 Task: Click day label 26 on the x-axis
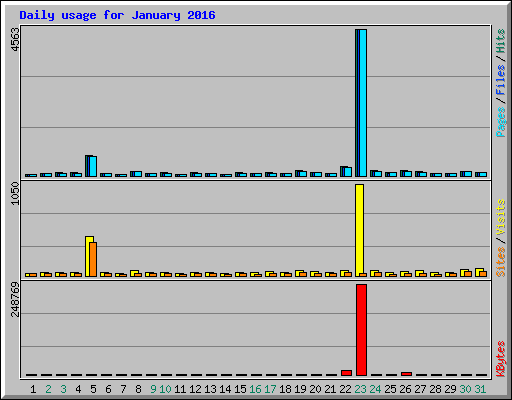point(405,389)
